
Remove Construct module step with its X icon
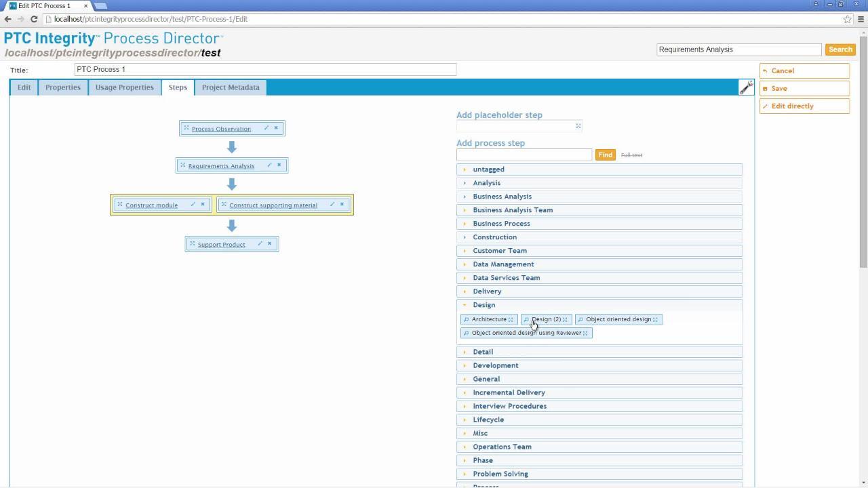[x=202, y=204]
